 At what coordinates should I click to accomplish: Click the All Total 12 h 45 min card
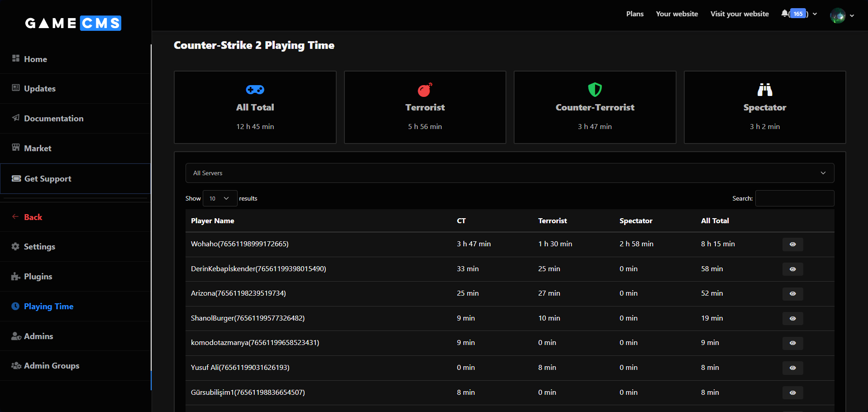(x=255, y=107)
